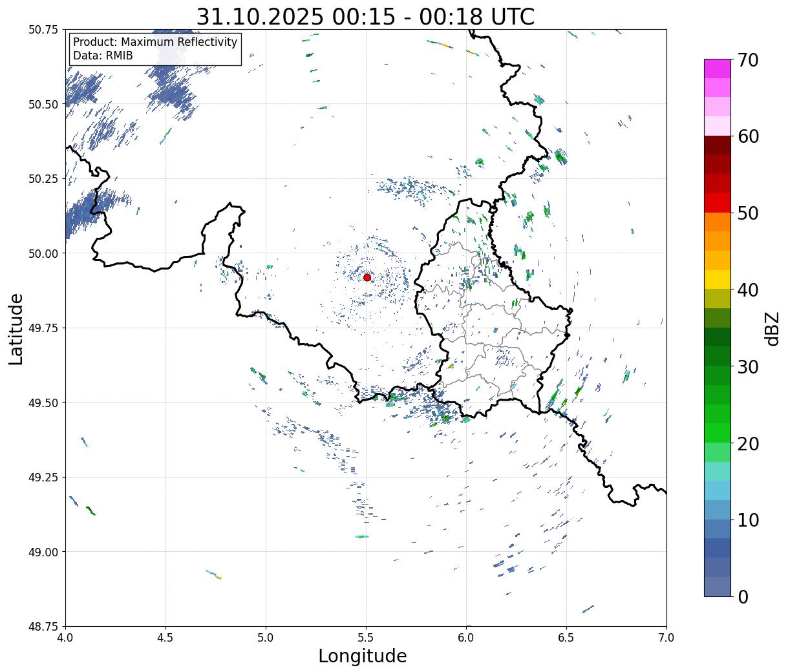The height and width of the screenshot is (672, 788).
Task: Click the 'Product: Maximum Reflectivity' legend text
Action: 155,42
